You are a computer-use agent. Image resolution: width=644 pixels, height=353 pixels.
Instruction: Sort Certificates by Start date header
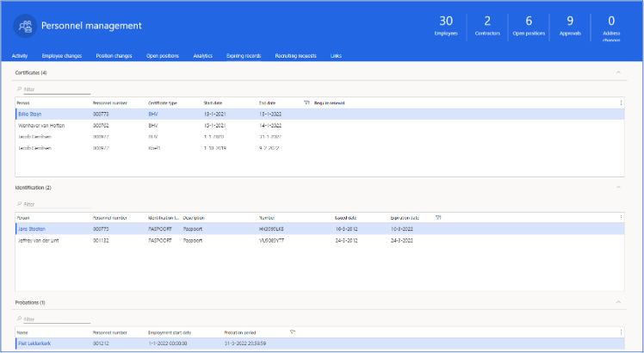tap(213, 103)
